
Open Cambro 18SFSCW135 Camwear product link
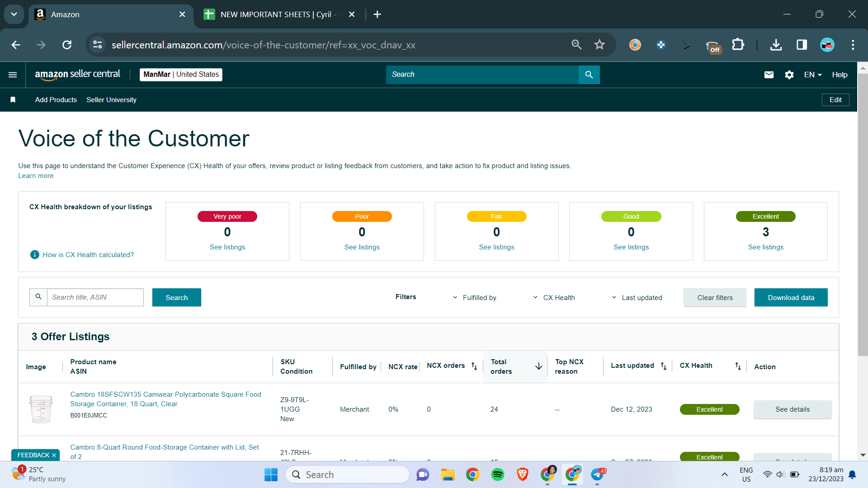[x=165, y=399]
